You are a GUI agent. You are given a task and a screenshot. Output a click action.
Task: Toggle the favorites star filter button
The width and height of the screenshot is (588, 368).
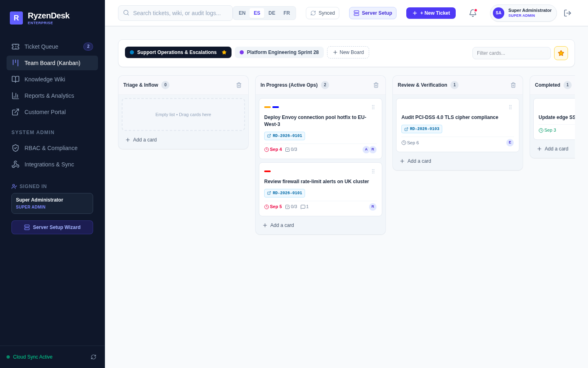[561, 53]
